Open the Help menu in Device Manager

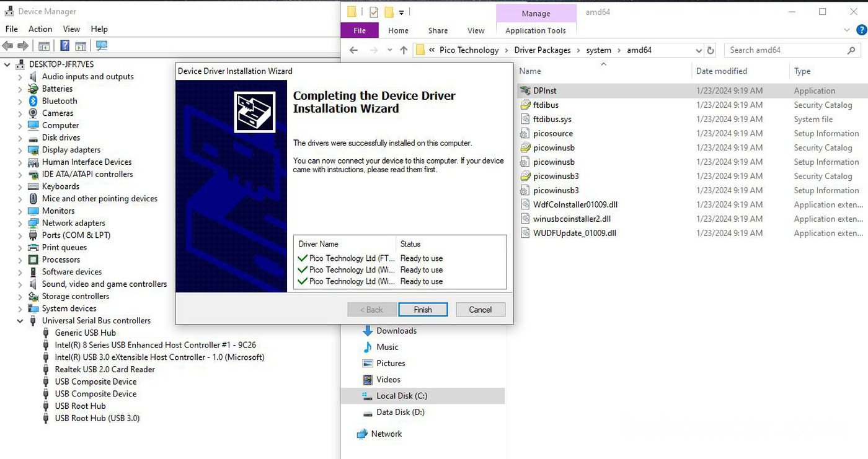point(99,29)
